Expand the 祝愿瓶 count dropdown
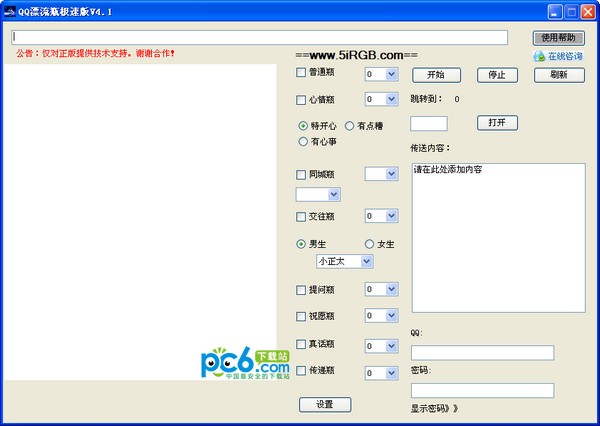 pos(391,316)
